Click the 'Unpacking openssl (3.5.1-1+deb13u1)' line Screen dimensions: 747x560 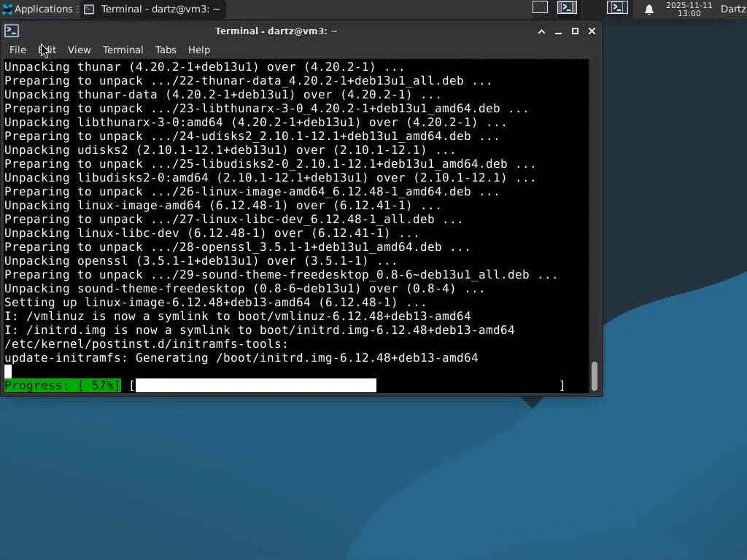coord(201,260)
